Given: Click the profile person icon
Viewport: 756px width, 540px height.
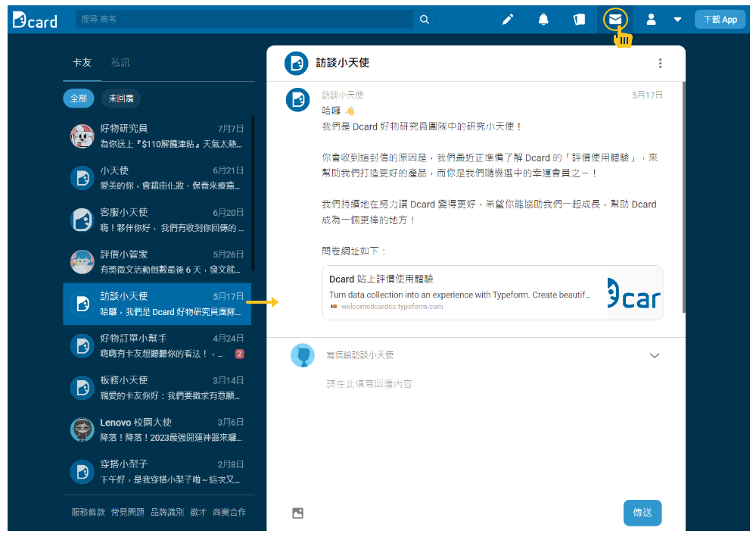Looking at the screenshot, I should pos(650,19).
